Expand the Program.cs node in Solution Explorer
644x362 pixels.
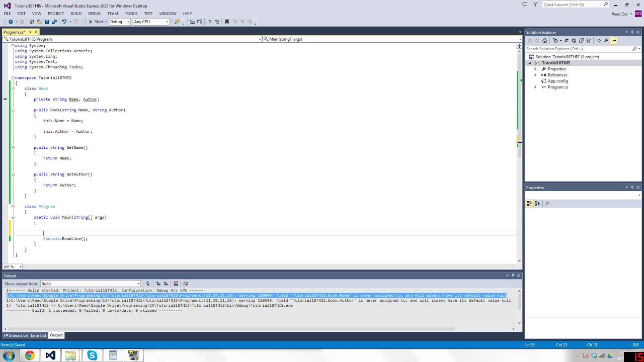535,87
